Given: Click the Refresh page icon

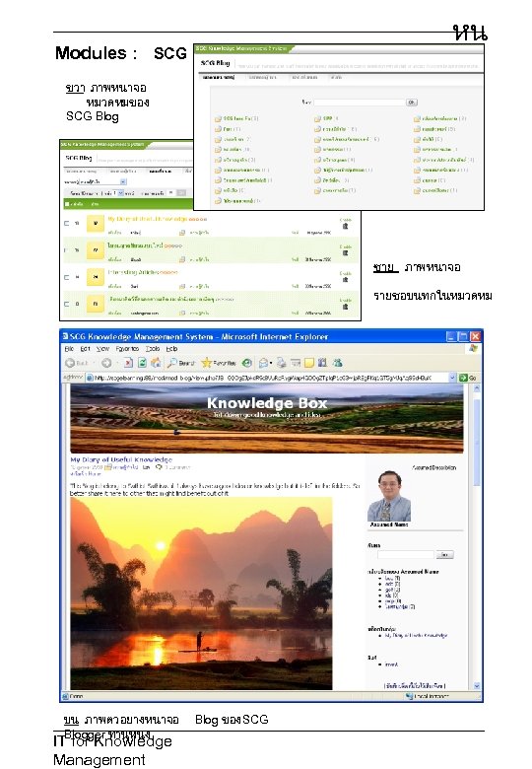Looking at the screenshot, I should point(142,363).
